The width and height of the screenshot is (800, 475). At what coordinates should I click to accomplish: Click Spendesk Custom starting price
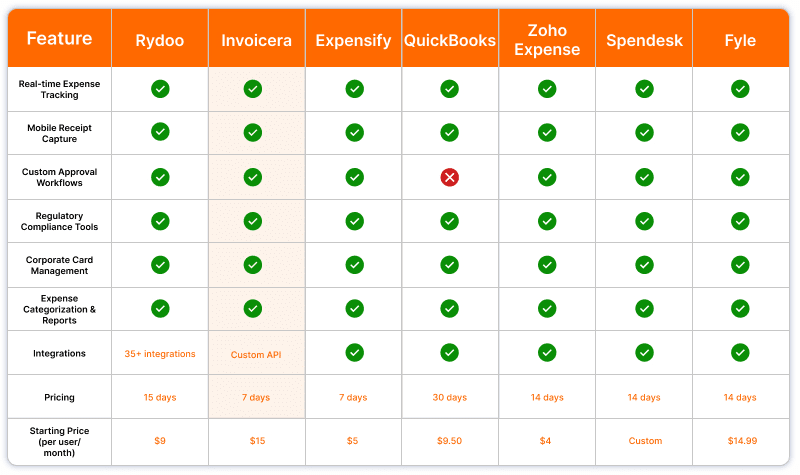click(645, 441)
